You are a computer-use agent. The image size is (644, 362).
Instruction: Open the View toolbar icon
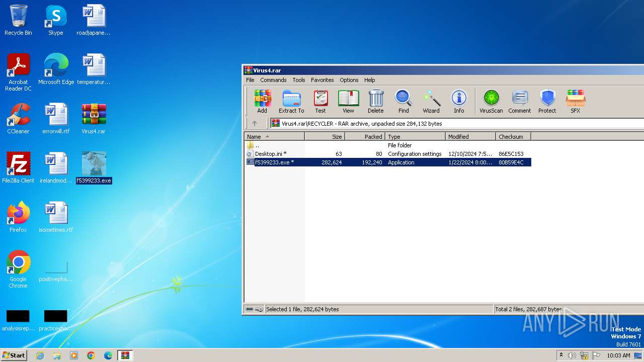[x=348, y=101]
